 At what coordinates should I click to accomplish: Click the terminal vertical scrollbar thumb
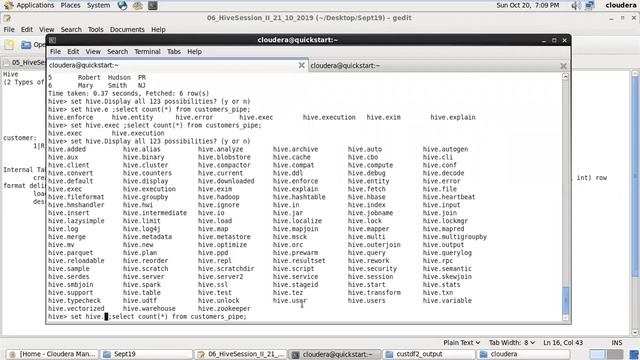(565, 300)
